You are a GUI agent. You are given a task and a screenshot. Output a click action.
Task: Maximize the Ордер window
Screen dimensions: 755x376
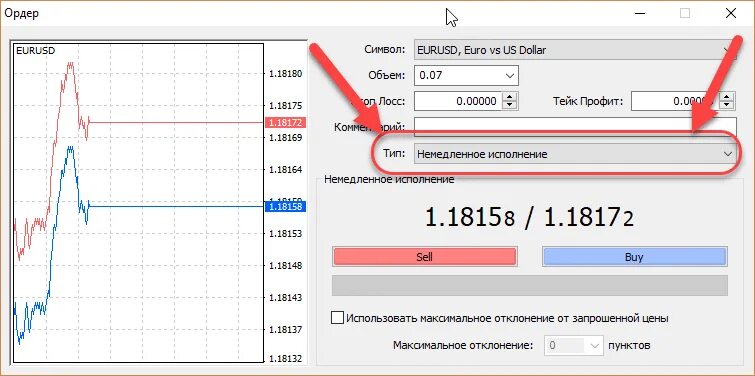click(x=685, y=13)
